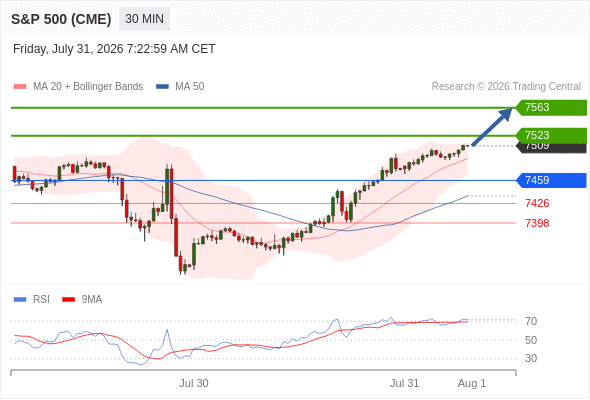Click the green 7563 resistance price tag
Viewport: 590px width, 400px height.
[551, 108]
